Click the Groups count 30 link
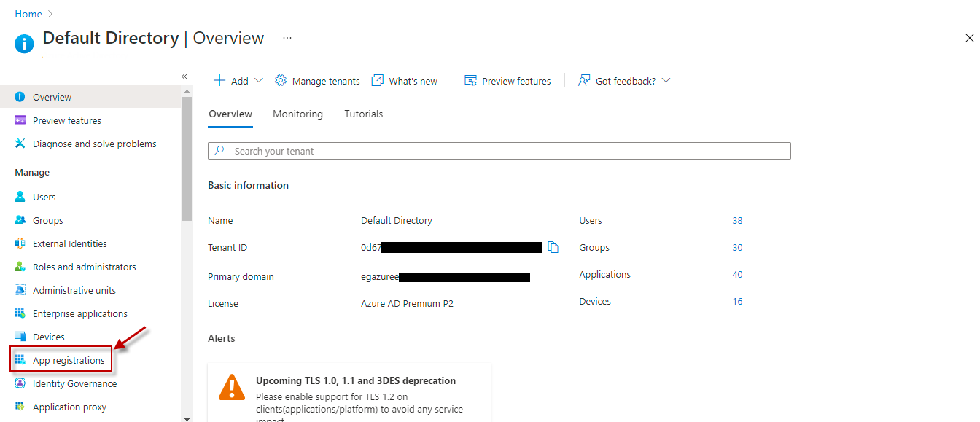Viewport: 980px width, 422px height. (737, 247)
